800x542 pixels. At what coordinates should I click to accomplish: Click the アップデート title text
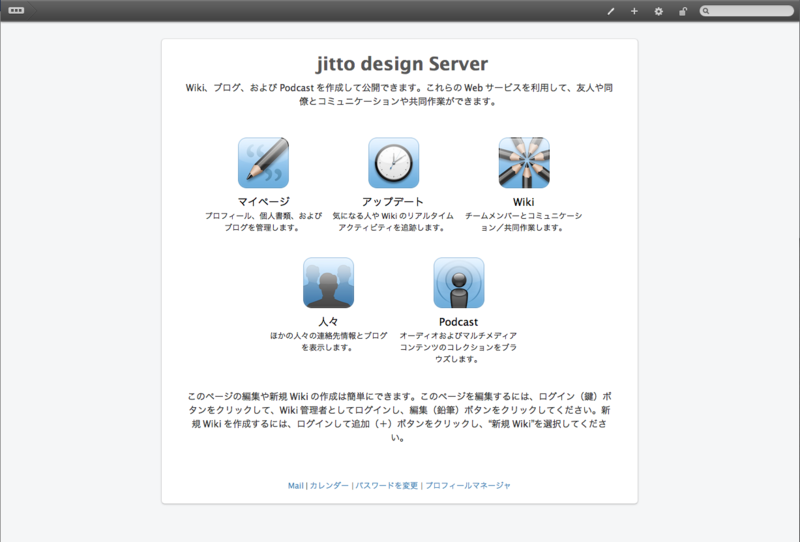click(393, 202)
